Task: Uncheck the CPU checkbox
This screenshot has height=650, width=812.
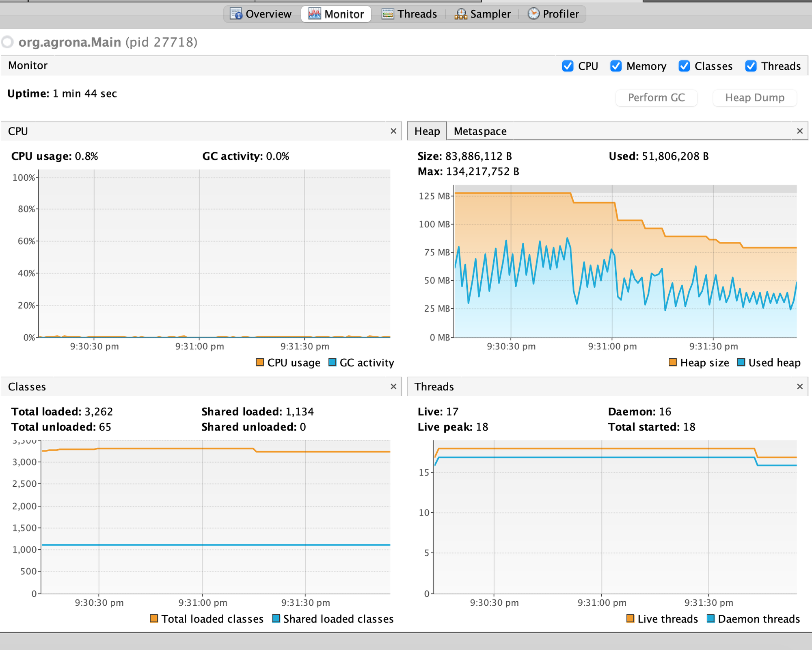Action: (568, 66)
